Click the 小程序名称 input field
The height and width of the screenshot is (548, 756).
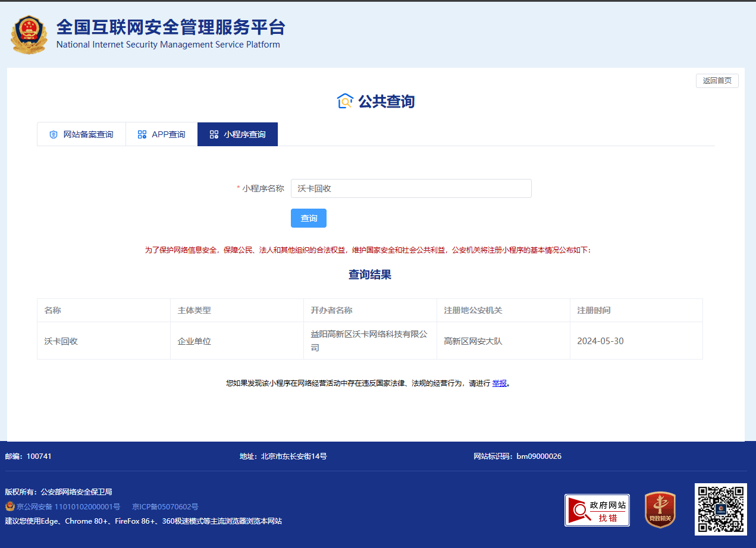click(x=411, y=188)
